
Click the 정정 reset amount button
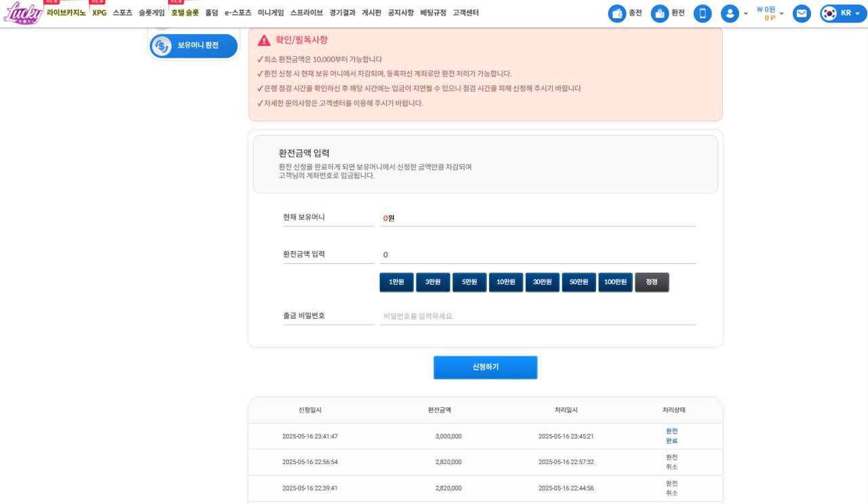(x=652, y=282)
